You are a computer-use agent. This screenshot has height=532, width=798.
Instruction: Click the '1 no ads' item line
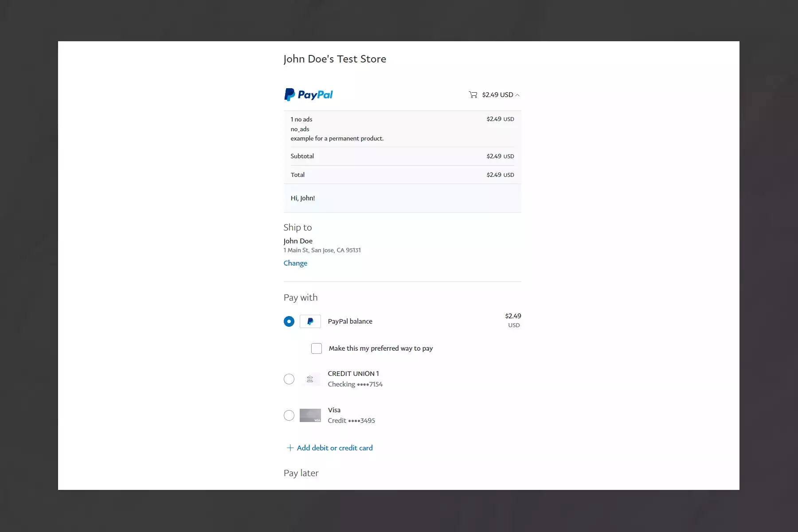(x=301, y=119)
